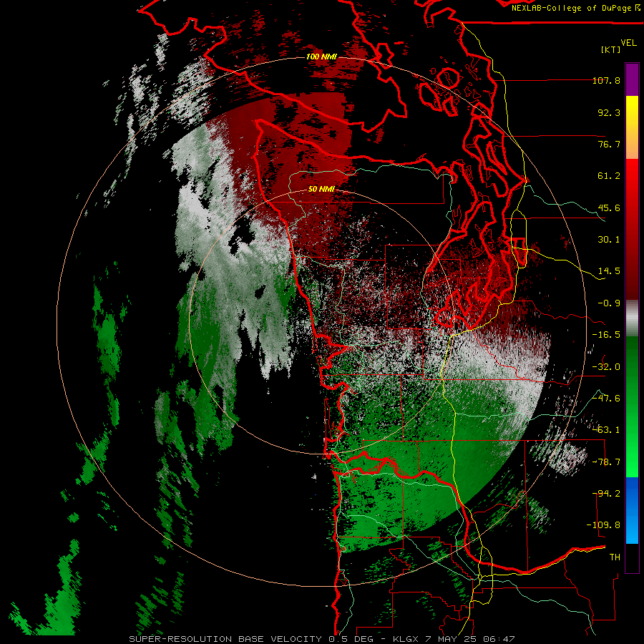
Task: Click the 61.2 scale value
Action: click(x=609, y=176)
